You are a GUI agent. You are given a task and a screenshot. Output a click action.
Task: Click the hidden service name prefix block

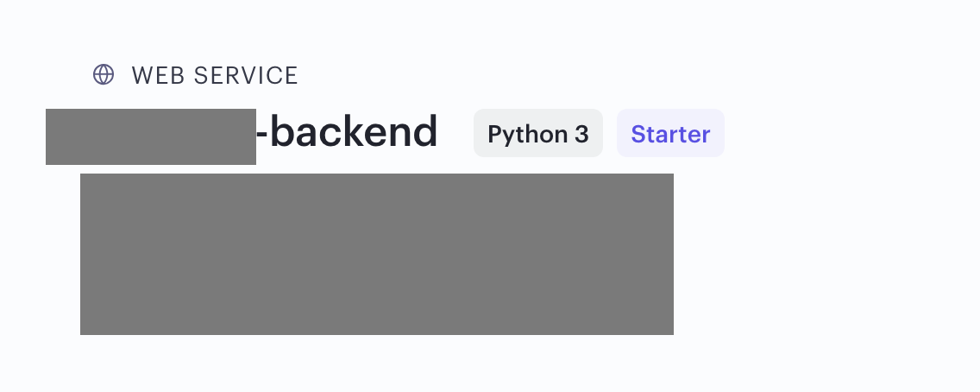[151, 137]
